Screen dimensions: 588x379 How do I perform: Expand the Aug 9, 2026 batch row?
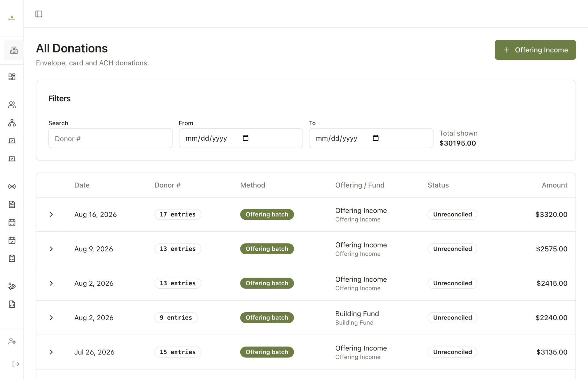[x=51, y=249]
